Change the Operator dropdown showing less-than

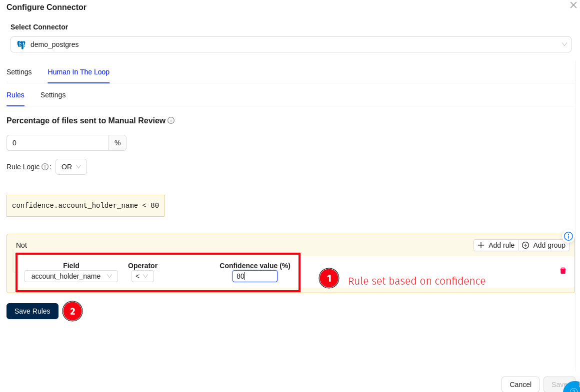click(x=142, y=276)
